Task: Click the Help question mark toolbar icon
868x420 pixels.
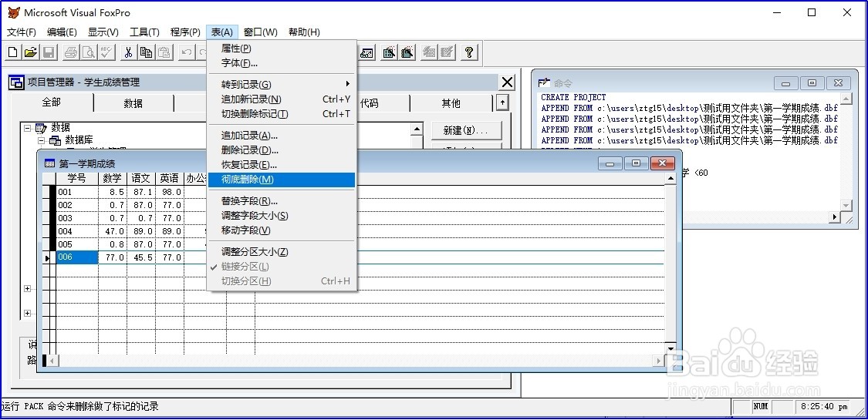Action: tap(469, 52)
